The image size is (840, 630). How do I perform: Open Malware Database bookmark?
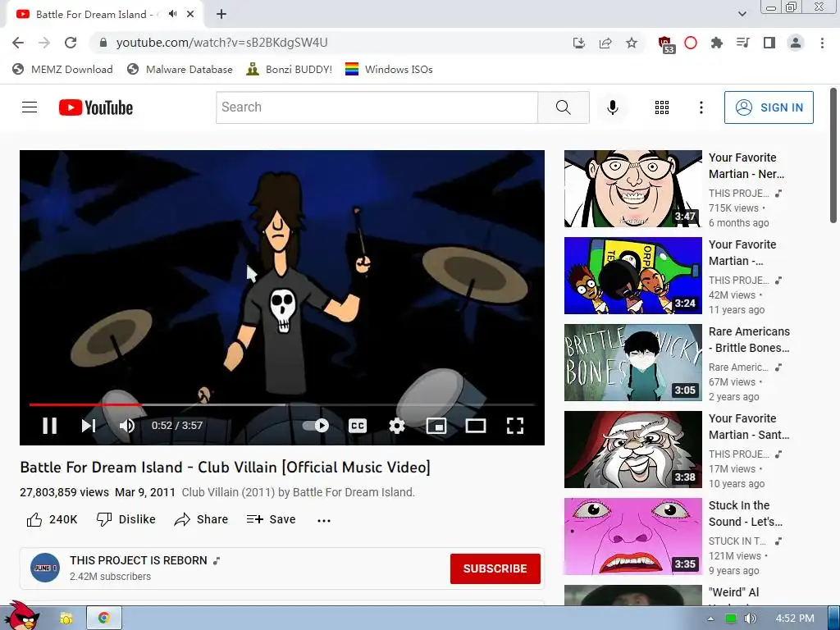pos(180,69)
